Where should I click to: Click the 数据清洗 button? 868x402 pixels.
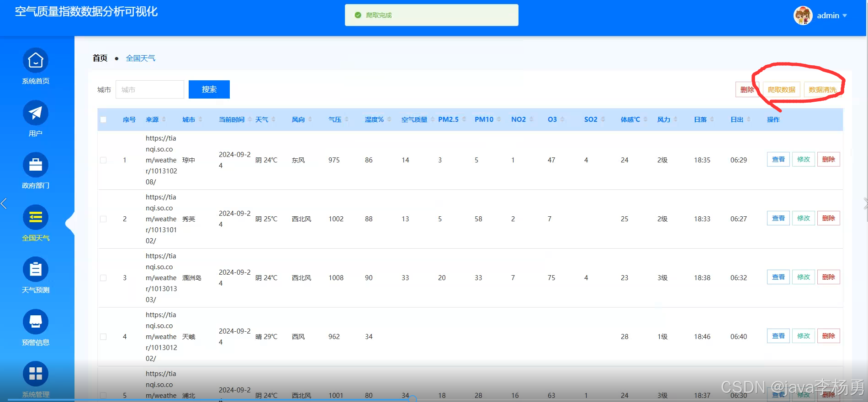click(x=822, y=89)
